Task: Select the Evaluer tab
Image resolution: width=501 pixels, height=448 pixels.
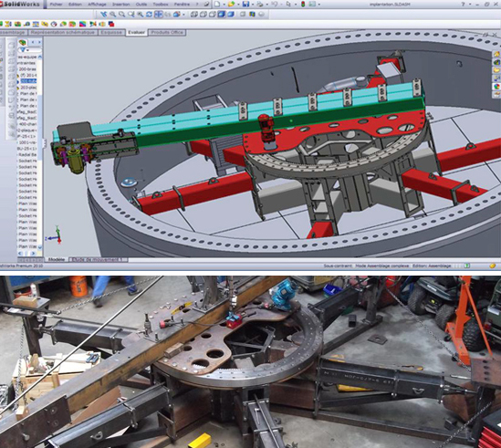Action: [137, 33]
